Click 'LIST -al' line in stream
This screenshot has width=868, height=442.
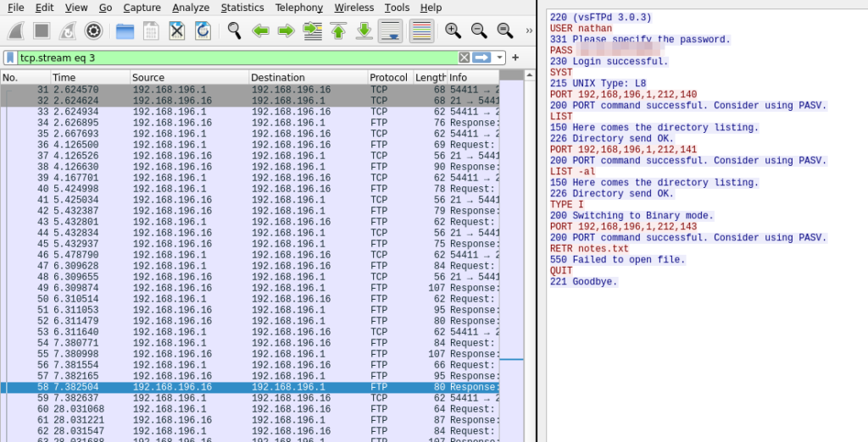(572, 172)
